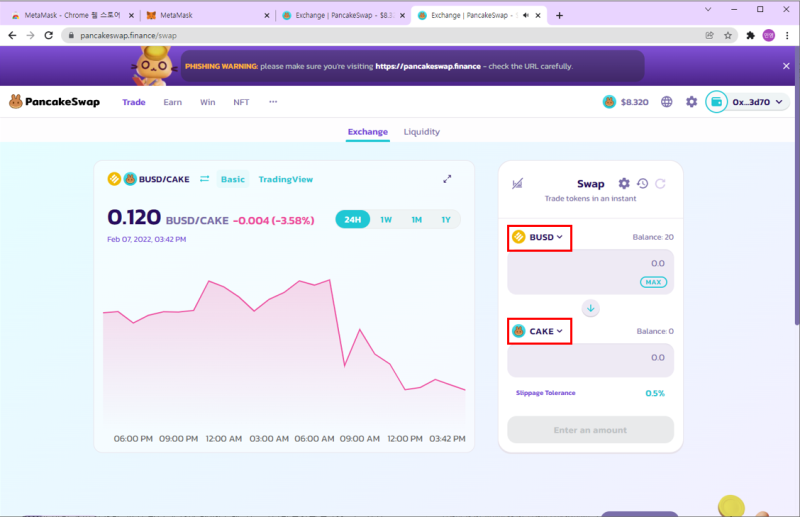
Task: Select the TradingView chart view
Action: [x=286, y=179]
